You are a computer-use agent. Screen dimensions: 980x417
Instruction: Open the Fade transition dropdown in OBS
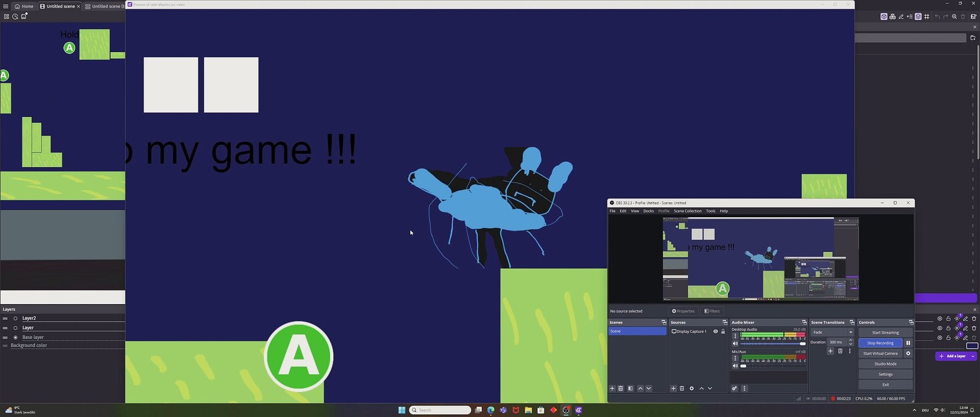(832, 332)
